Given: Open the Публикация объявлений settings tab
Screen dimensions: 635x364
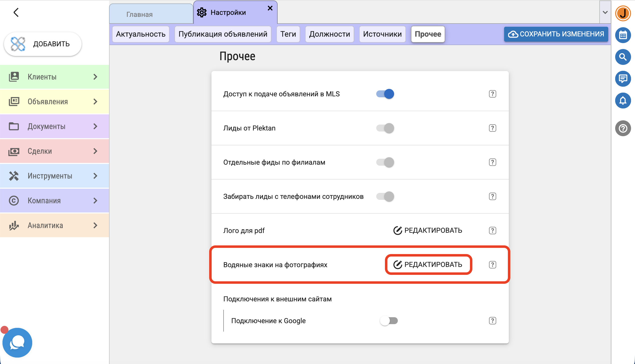Looking at the screenshot, I should click(x=223, y=34).
